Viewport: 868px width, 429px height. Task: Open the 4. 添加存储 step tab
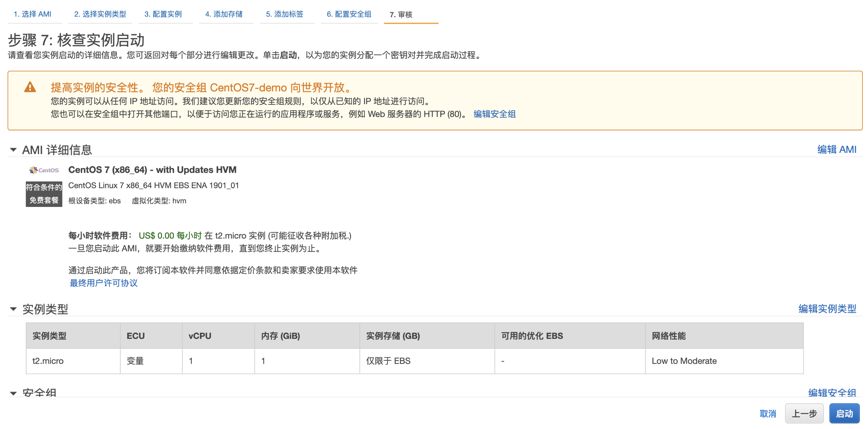(x=224, y=14)
